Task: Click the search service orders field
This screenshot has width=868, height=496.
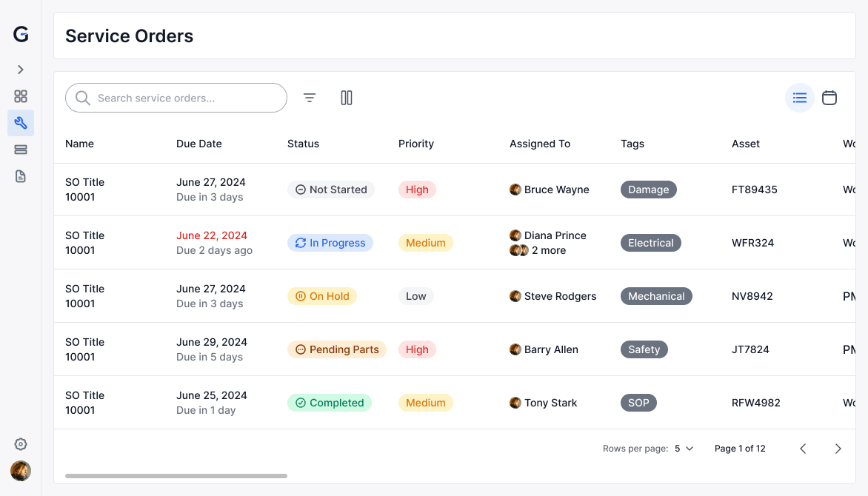Action: [176, 98]
